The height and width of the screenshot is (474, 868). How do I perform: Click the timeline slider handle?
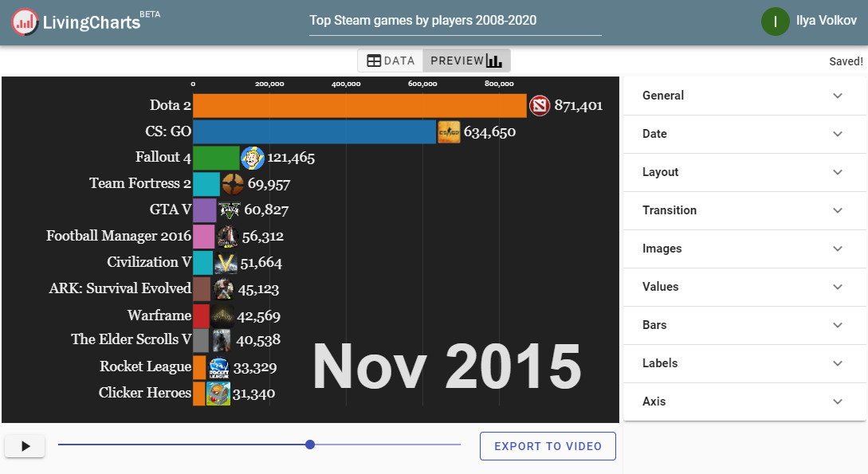coord(310,445)
